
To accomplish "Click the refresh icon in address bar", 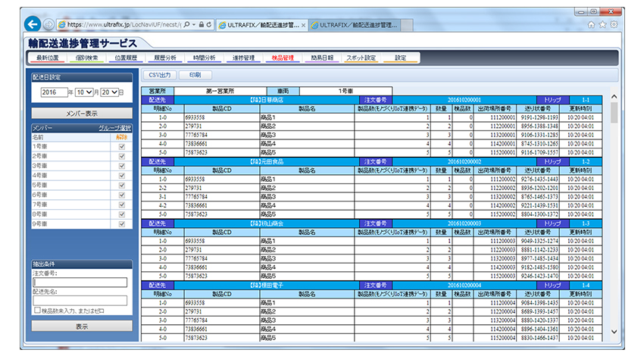I will point(208,24).
